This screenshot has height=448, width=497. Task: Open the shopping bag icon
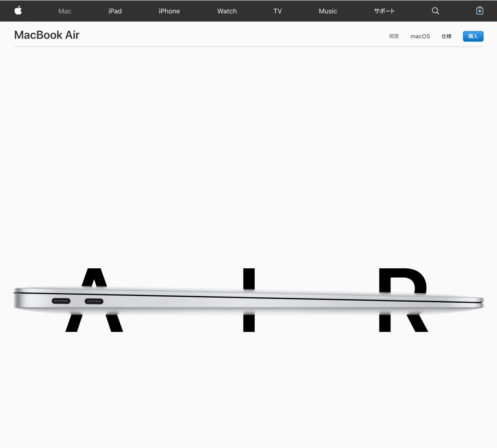click(x=480, y=11)
